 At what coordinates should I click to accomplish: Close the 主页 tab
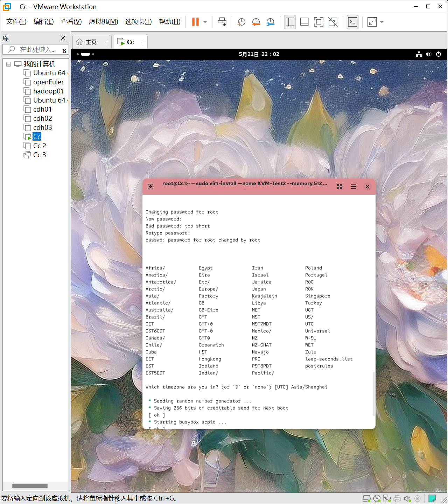click(106, 43)
